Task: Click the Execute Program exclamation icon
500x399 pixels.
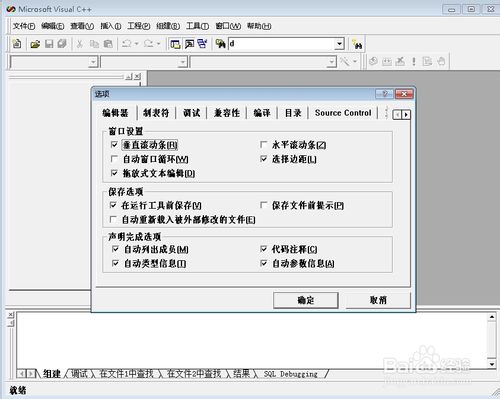Action: 414,61
